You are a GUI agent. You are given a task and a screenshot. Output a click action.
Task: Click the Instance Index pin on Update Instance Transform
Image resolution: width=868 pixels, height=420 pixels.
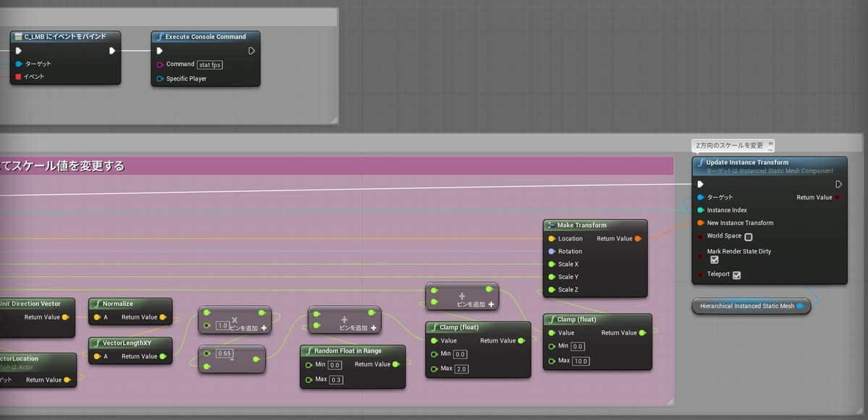click(x=699, y=210)
